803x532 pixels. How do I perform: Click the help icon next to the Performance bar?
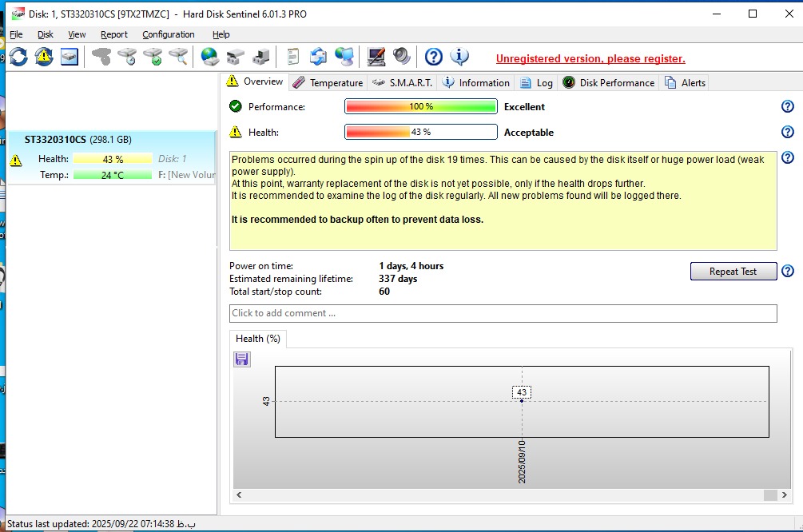pos(787,107)
